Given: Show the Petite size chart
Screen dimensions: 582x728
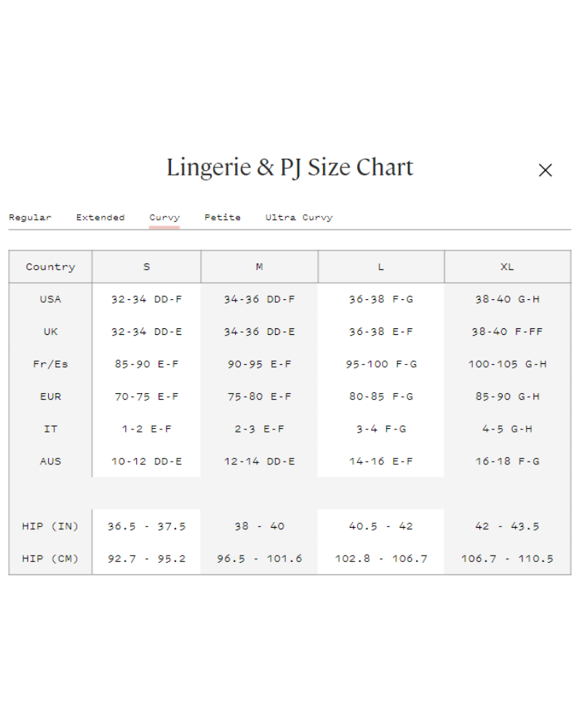Looking at the screenshot, I should coord(223,218).
